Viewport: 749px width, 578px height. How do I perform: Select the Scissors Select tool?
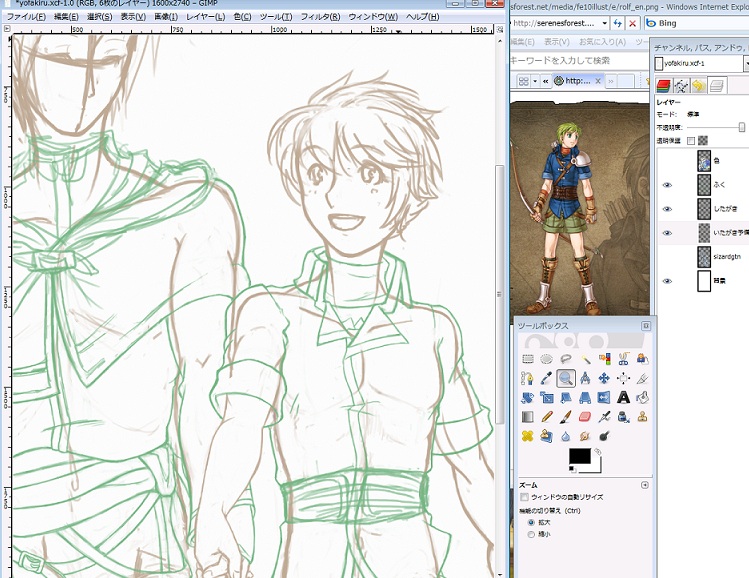(x=623, y=359)
